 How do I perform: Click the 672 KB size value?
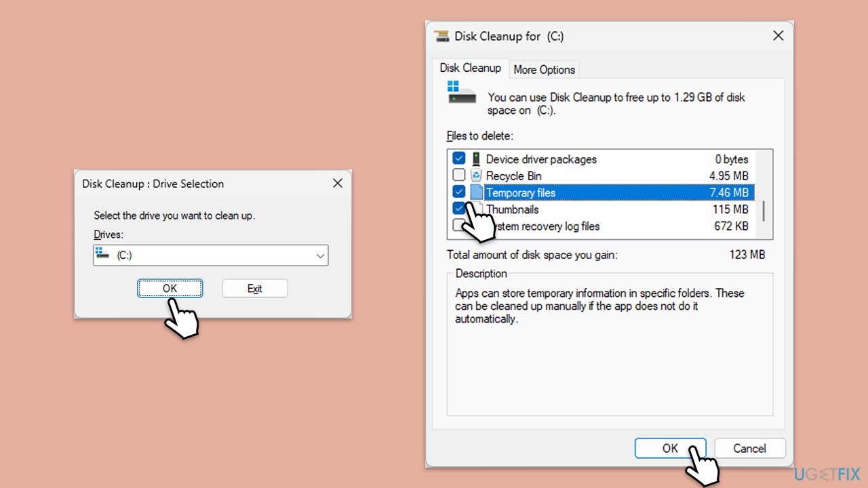tap(731, 226)
